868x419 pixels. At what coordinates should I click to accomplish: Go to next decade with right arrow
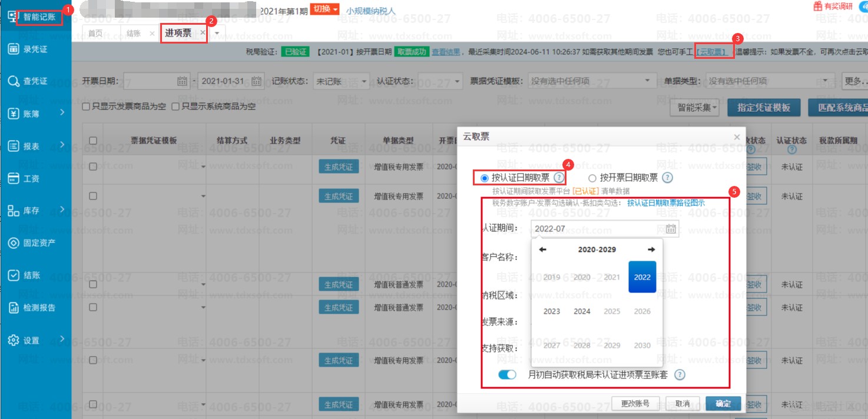651,250
